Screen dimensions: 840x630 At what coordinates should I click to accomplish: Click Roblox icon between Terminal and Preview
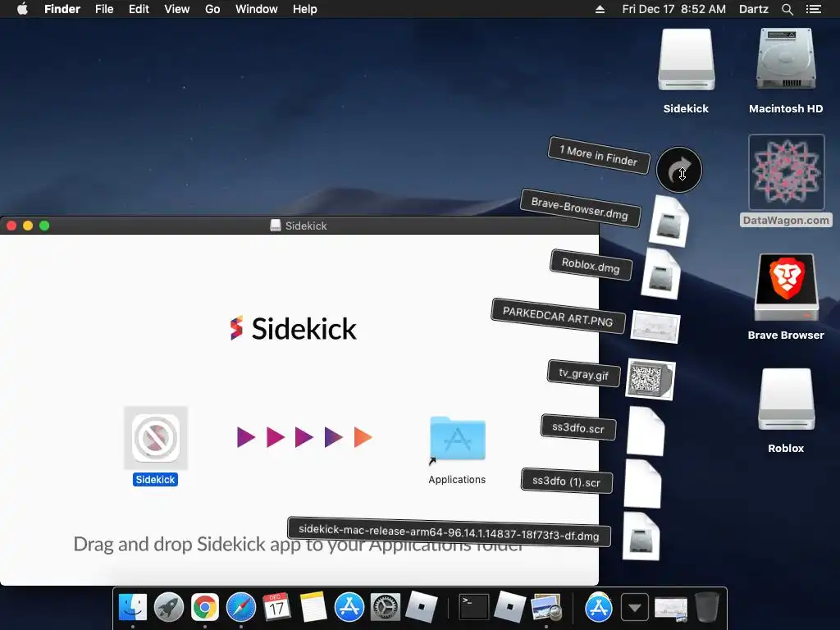click(x=509, y=607)
